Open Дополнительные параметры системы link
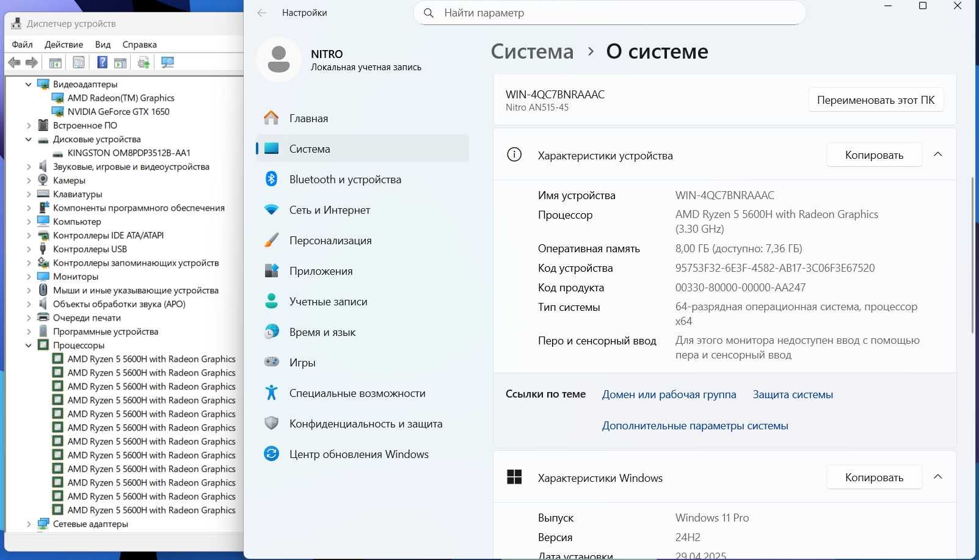Image resolution: width=979 pixels, height=560 pixels. [695, 426]
